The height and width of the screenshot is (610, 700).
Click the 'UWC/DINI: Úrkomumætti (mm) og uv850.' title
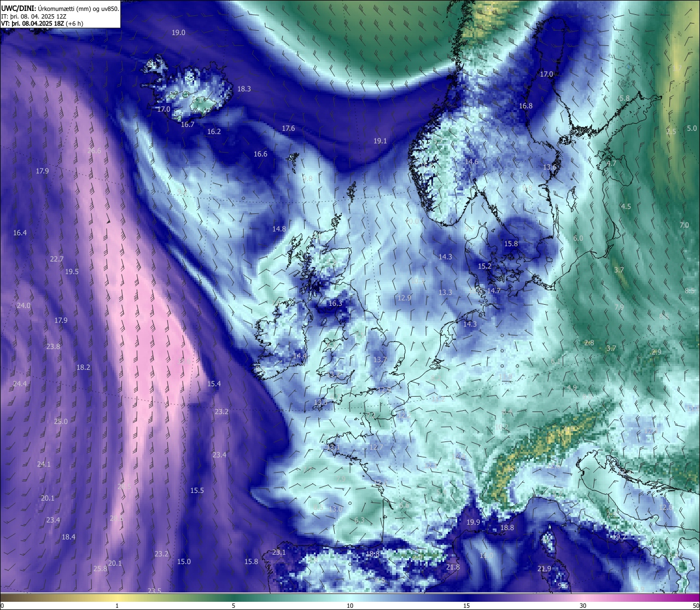[60, 8]
